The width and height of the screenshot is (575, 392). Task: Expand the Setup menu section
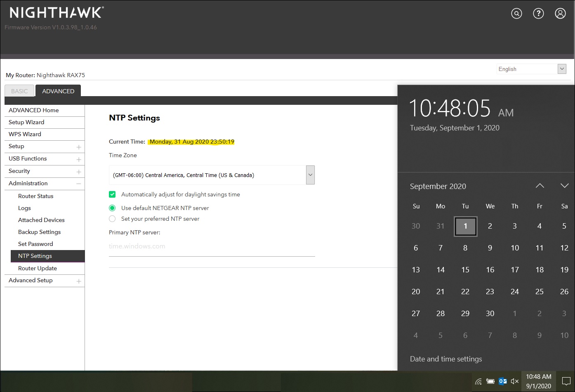click(x=78, y=147)
